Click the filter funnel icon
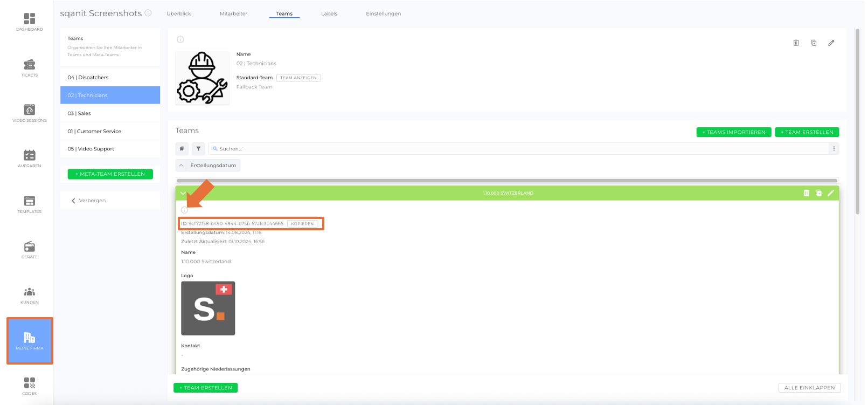Screen dimensions: 868x405 click(x=198, y=149)
